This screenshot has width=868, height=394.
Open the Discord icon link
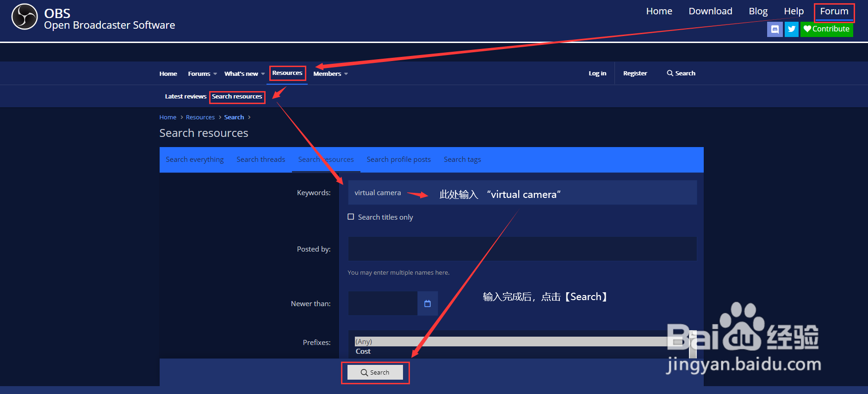point(775,29)
